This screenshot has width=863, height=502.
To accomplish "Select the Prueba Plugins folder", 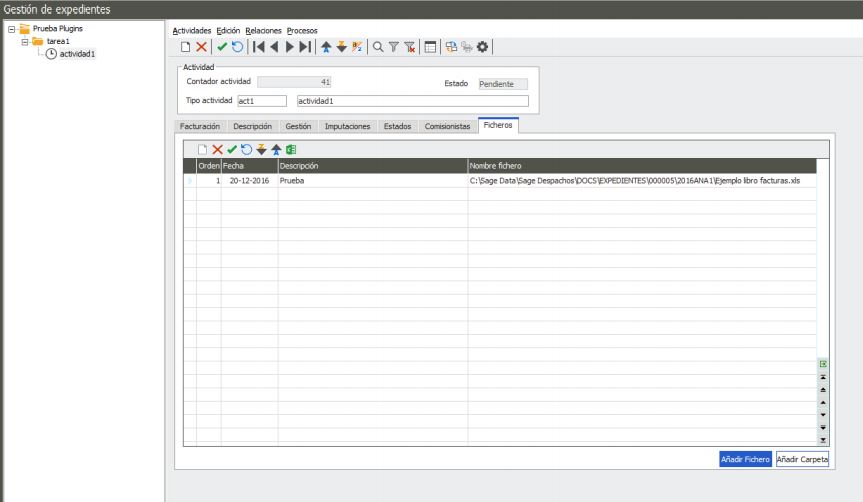I will coord(57,29).
